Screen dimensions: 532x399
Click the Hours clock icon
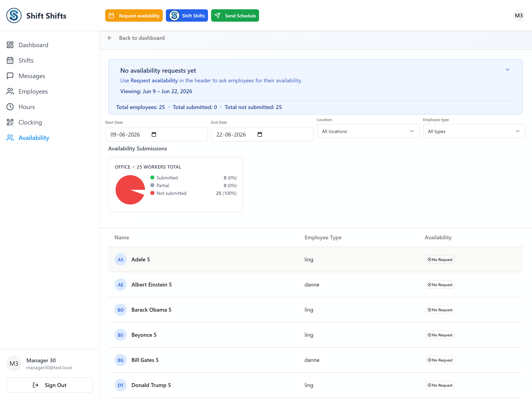[10, 107]
